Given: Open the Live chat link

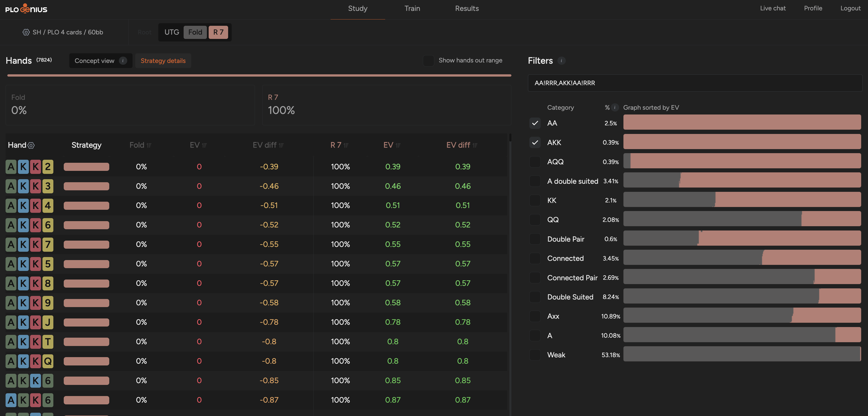Looking at the screenshot, I should 773,8.
